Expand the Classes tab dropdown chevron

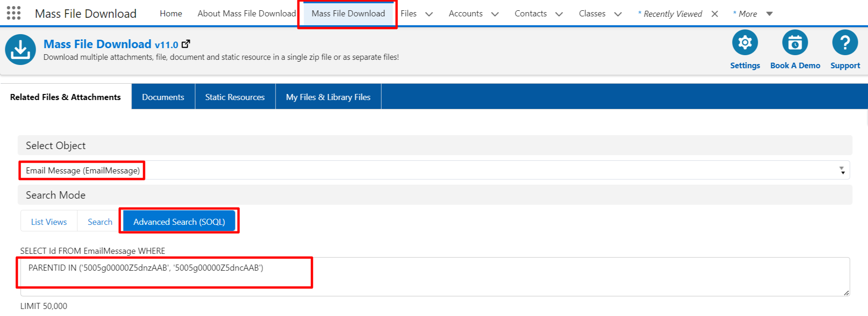618,14
